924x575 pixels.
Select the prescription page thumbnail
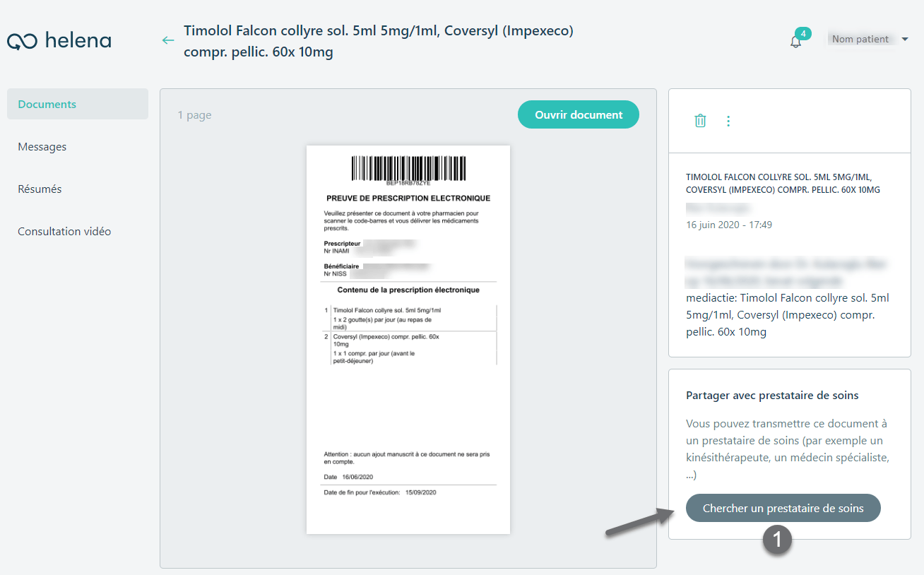point(408,340)
